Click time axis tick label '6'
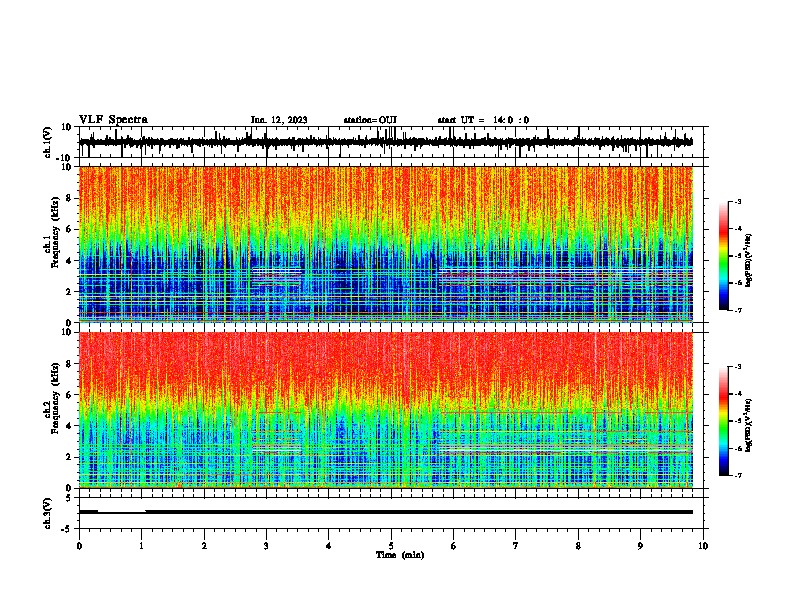 tap(454, 546)
